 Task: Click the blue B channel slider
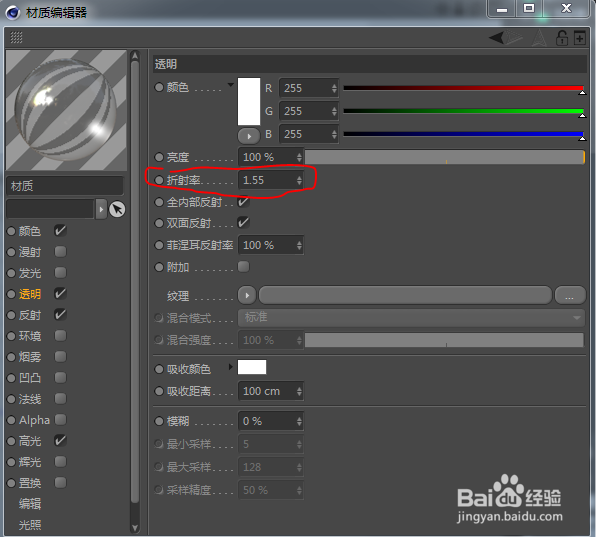pos(463,134)
